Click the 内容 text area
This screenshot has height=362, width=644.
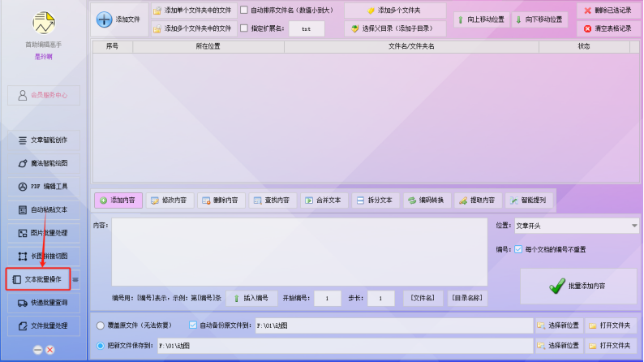point(299,252)
